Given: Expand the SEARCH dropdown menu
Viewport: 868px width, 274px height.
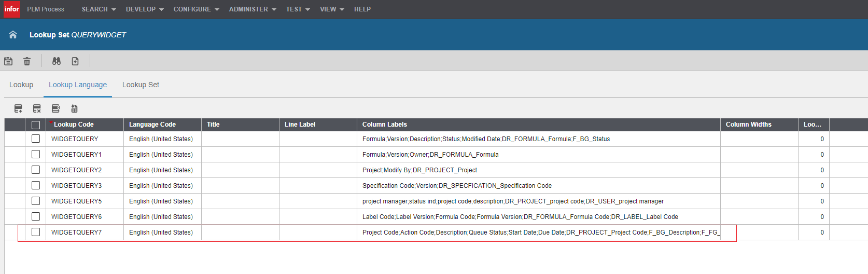Looking at the screenshot, I should click(99, 9).
